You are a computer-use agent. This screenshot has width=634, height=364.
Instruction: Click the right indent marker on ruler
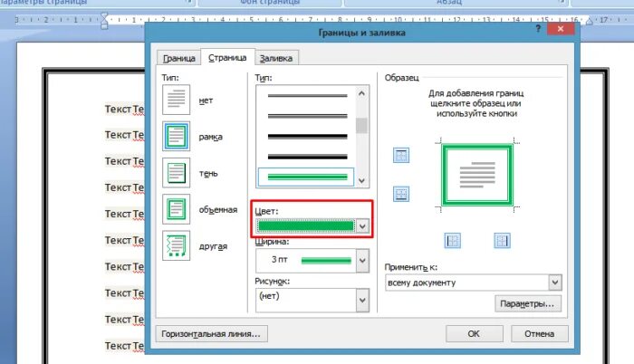point(589,21)
